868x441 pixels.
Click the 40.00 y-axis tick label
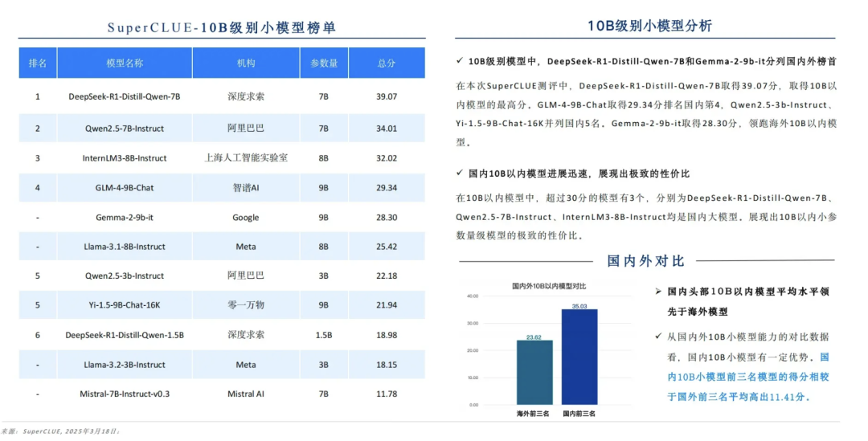tap(473, 296)
